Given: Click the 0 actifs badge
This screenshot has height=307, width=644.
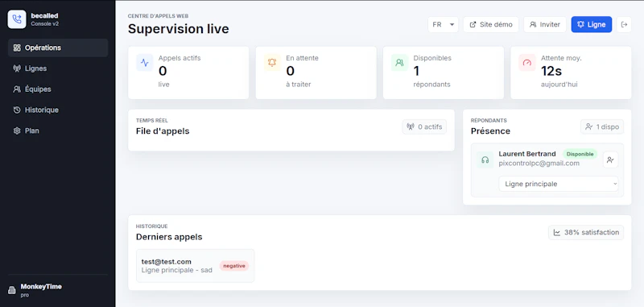Looking at the screenshot, I should click(424, 127).
